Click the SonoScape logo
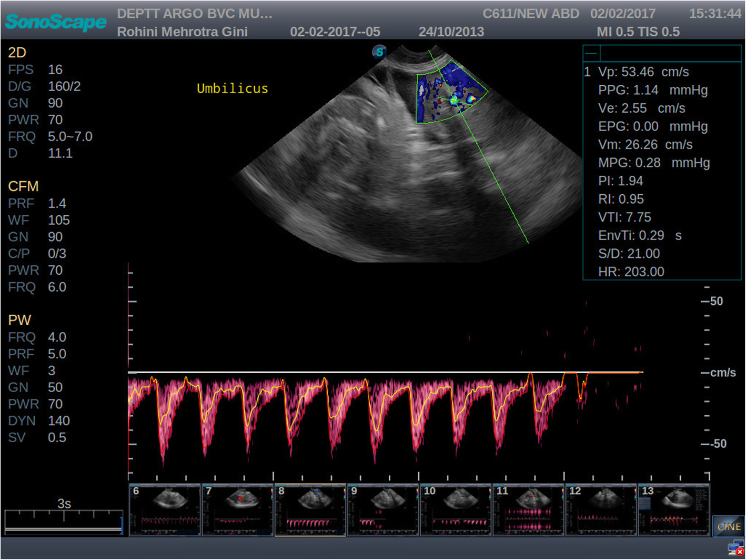 click(56, 22)
